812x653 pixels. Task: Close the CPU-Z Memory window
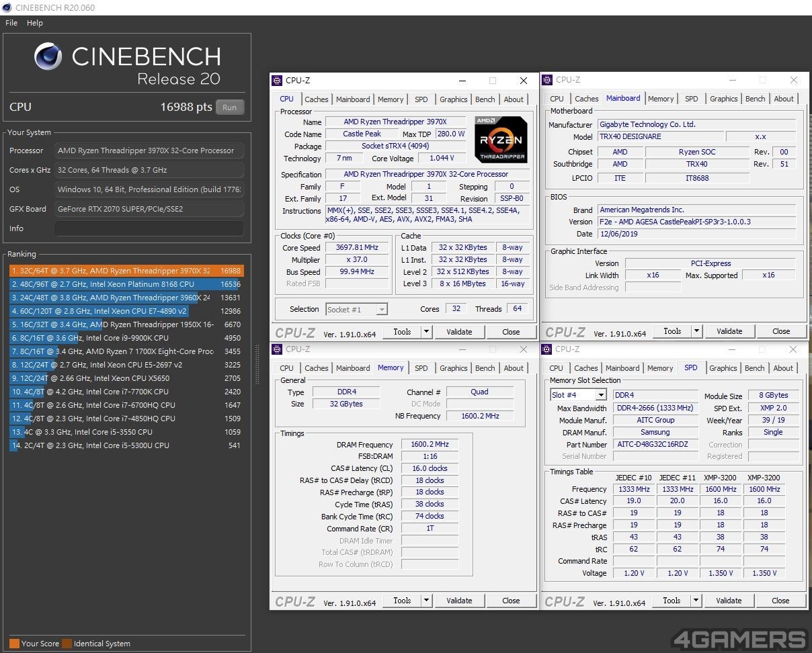point(524,349)
